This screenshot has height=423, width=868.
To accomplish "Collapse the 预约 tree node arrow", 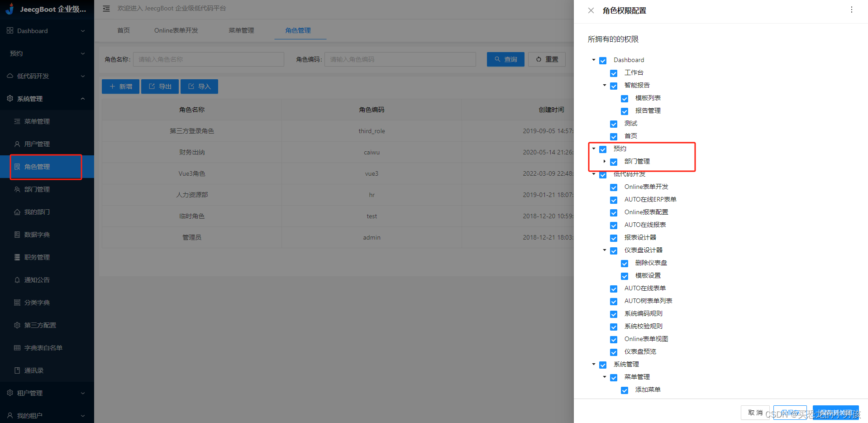I will 594,149.
